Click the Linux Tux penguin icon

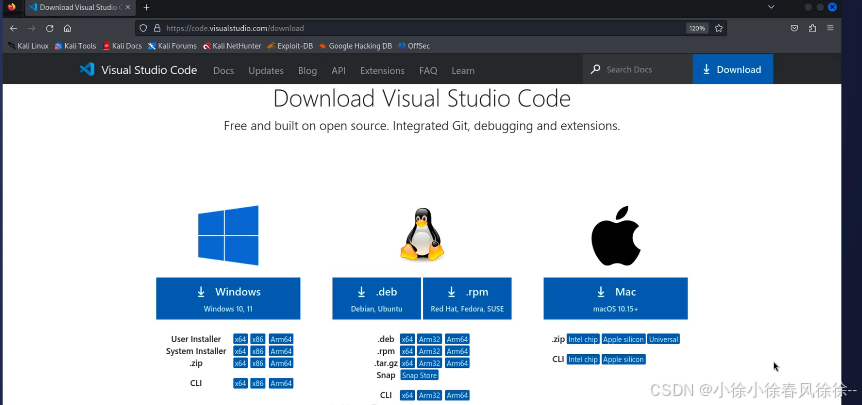(x=421, y=236)
